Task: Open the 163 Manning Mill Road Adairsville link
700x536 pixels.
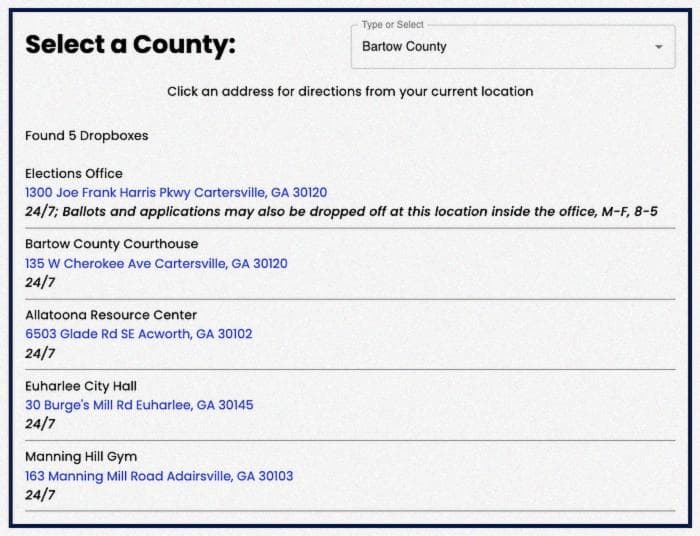Action: pyautogui.click(x=159, y=476)
